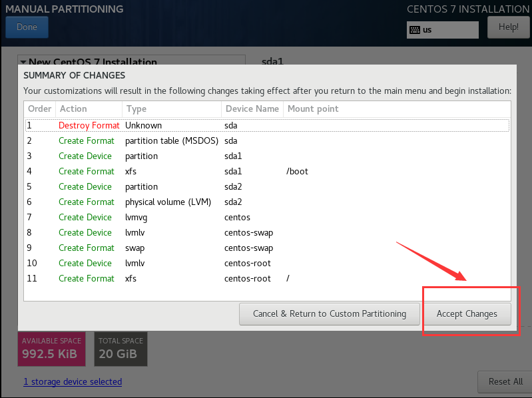
Task: Select the /boot mount point cell
Action: pos(297,172)
